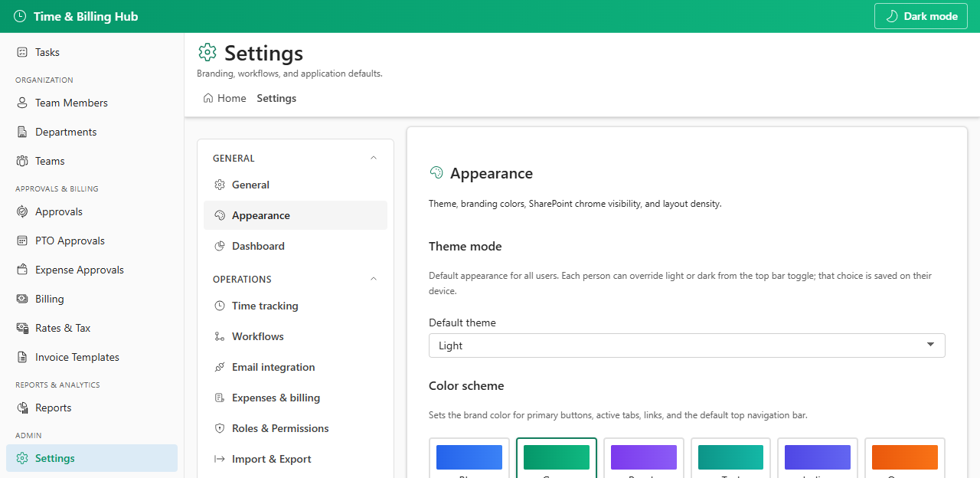Open the Departments page

(x=92, y=132)
